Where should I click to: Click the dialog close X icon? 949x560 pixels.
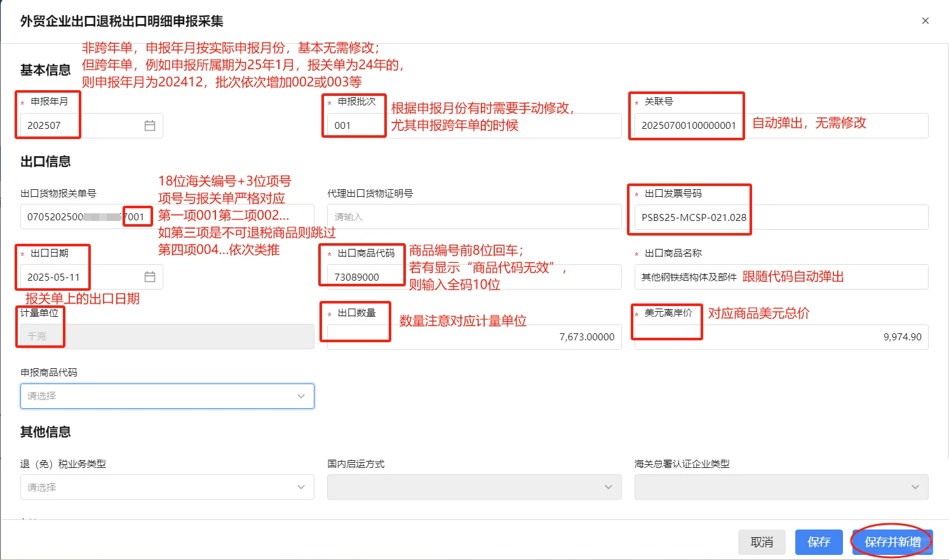(925, 20)
